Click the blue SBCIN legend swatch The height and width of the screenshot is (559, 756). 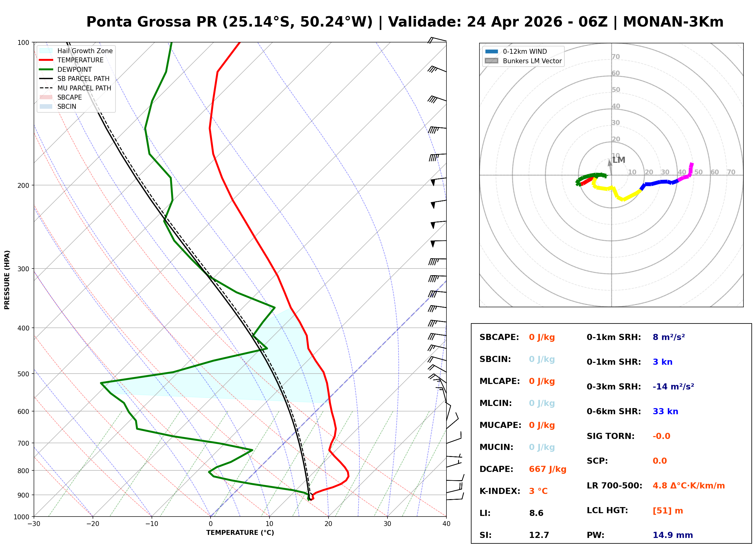point(46,106)
